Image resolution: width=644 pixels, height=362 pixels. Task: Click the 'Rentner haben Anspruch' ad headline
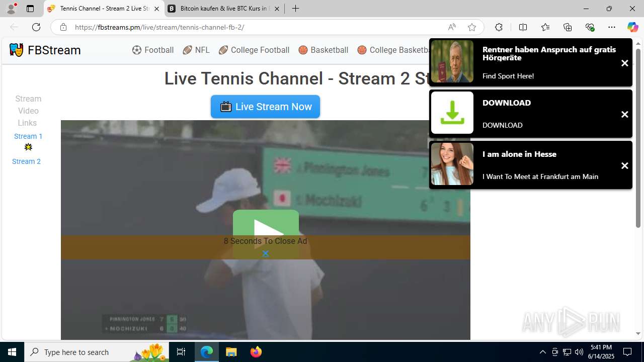pyautogui.click(x=549, y=53)
